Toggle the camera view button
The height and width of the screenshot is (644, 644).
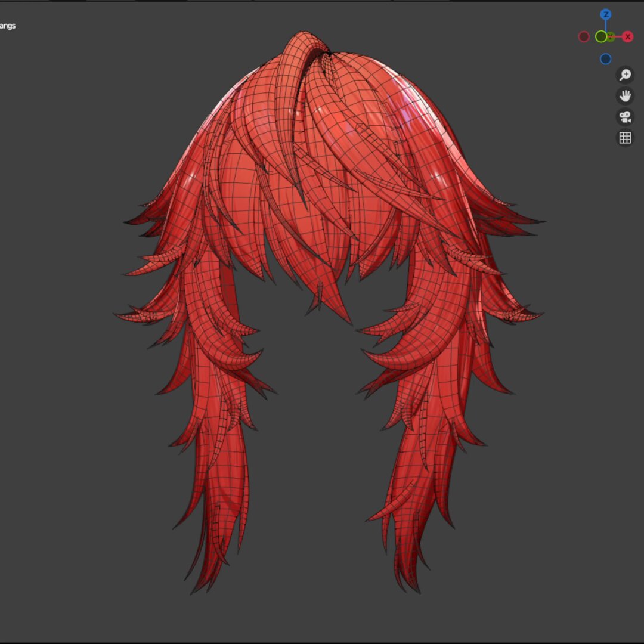click(625, 117)
